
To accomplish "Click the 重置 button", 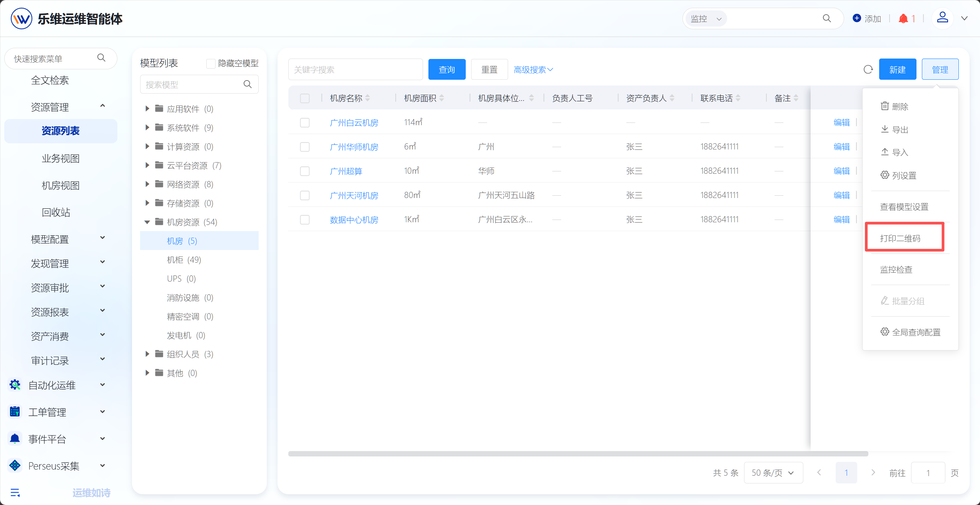I will point(489,69).
